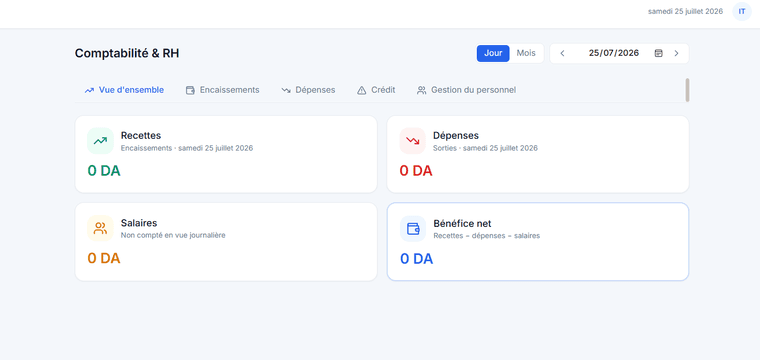Go to previous date with left chevron
Viewport: 760px width, 360px height.
[x=562, y=53]
